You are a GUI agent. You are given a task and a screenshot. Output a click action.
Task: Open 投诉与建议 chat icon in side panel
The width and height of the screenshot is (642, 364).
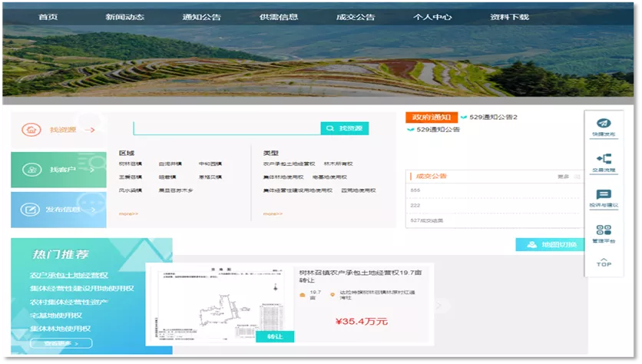(x=604, y=194)
